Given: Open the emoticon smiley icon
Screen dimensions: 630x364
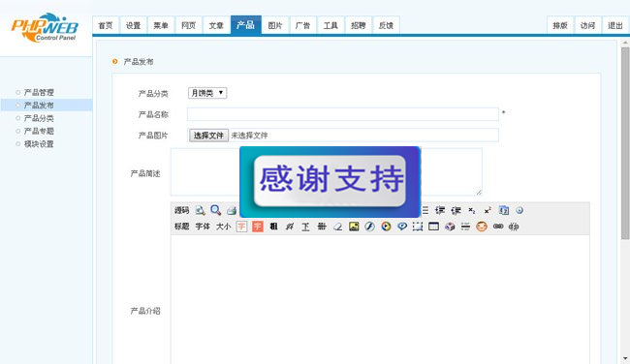Looking at the screenshot, I should [x=482, y=227].
